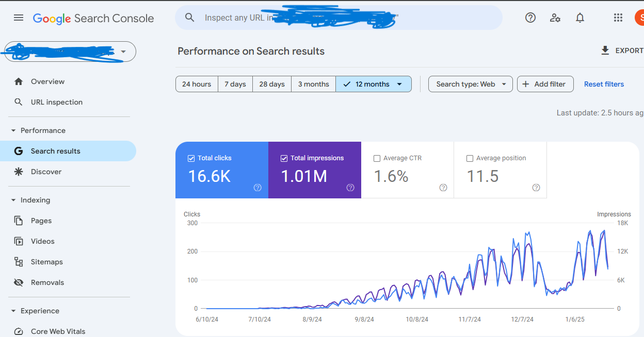Click the Removals crossed-eye icon
This screenshot has width=644, height=337.
[x=19, y=282]
